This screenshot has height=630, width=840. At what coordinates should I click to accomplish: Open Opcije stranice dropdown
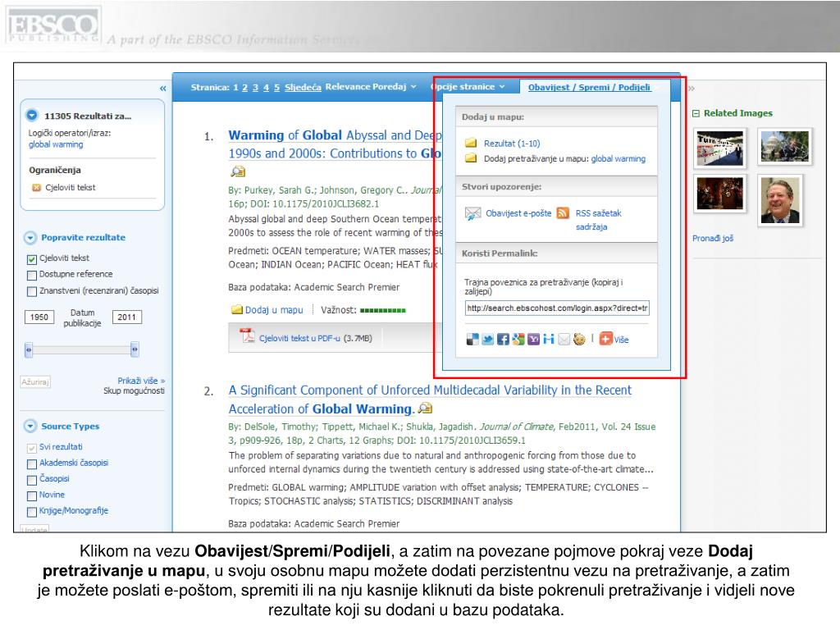pos(468,87)
